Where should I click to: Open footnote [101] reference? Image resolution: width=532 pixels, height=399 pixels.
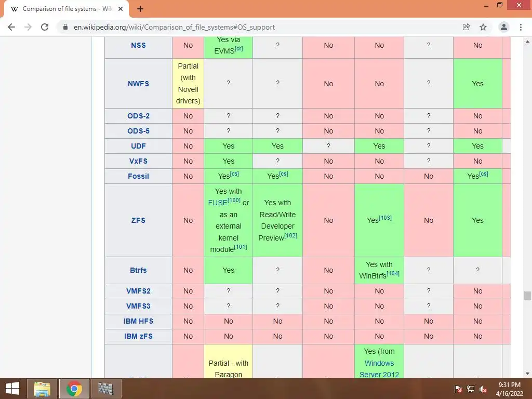point(241,247)
